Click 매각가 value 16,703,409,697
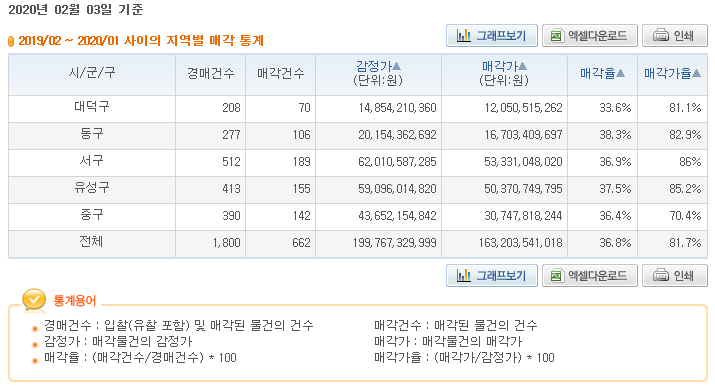Image resolution: width=715 pixels, height=391 pixels. [x=523, y=135]
